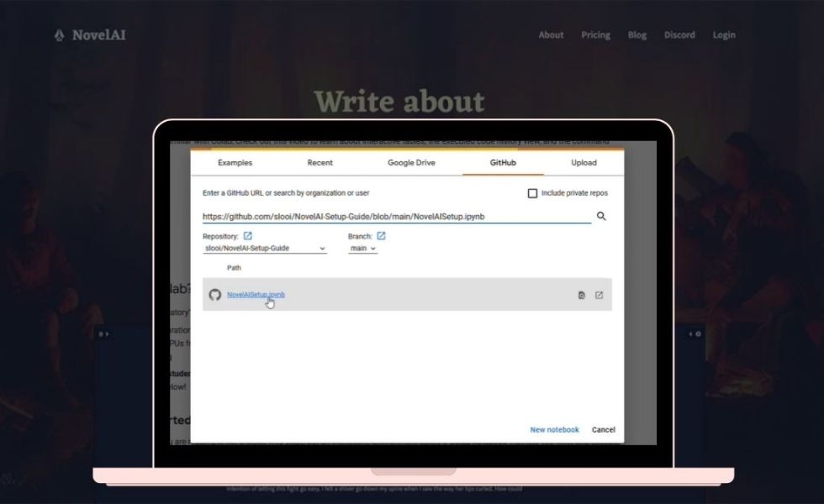
Task: Open the Repository external link icon
Action: (247, 236)
